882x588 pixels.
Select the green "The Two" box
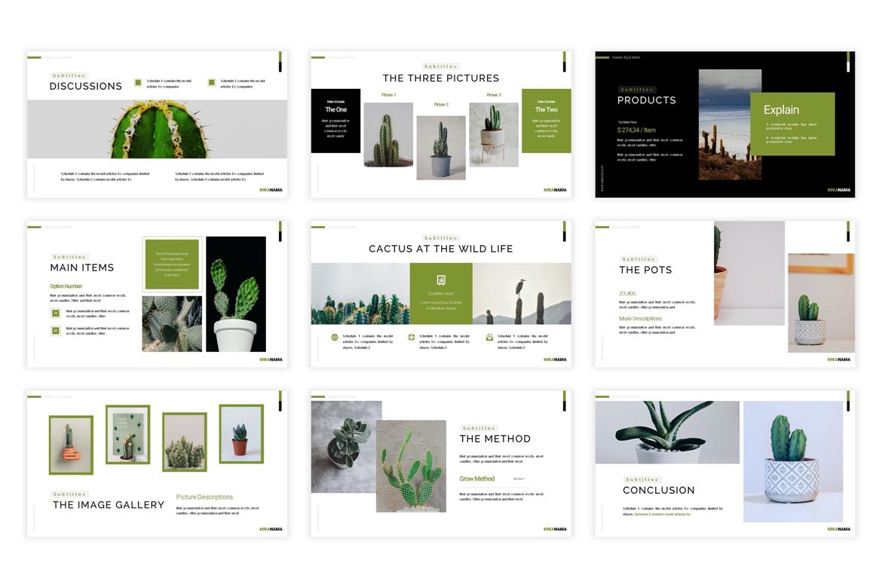(546, 121)
